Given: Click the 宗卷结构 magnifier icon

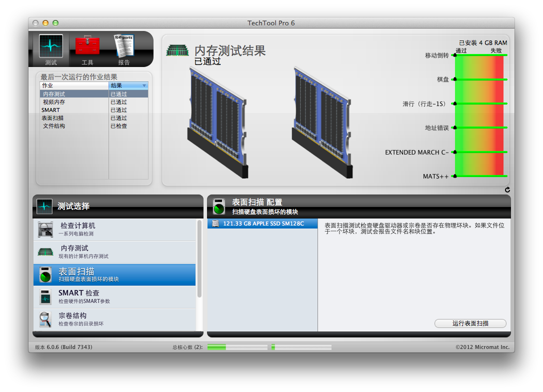Looking at the screenshot, I should [x=45, y=319].
